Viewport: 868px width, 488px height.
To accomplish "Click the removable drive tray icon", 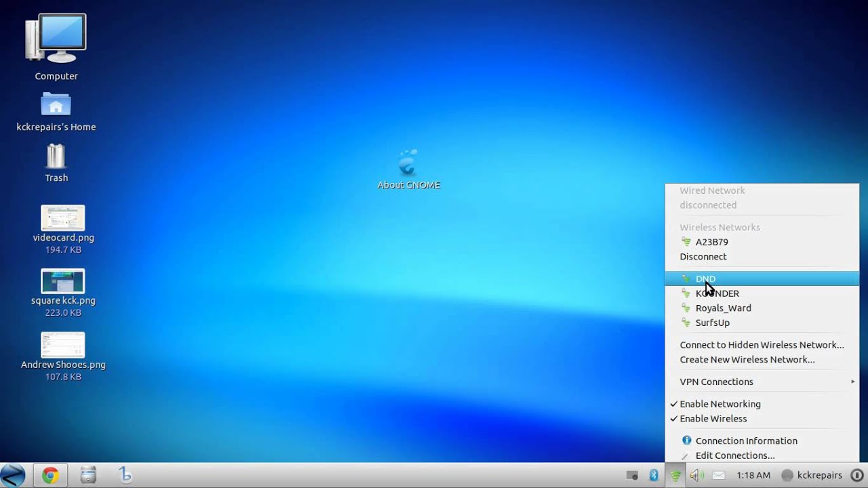I will [x=632, y=476].
